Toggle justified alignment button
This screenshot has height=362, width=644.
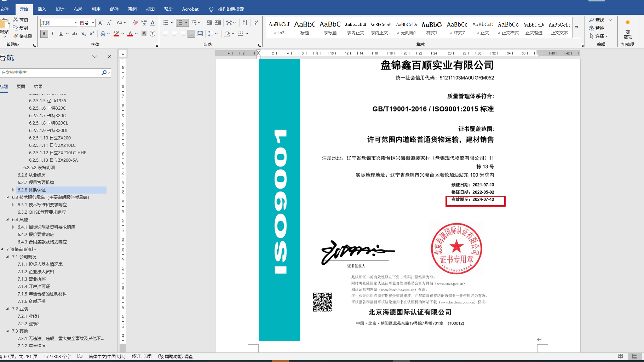point(191,34)
